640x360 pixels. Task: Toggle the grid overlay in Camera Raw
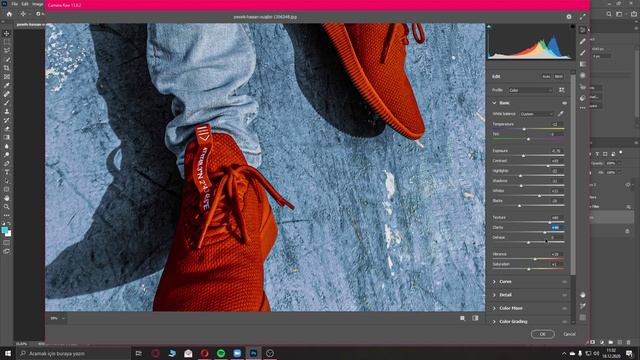pos(582,317)
